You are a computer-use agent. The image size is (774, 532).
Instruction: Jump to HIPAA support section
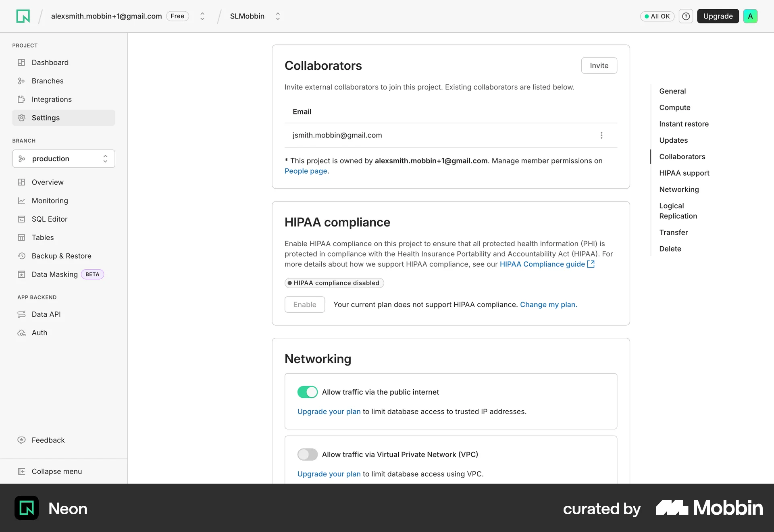684,173
